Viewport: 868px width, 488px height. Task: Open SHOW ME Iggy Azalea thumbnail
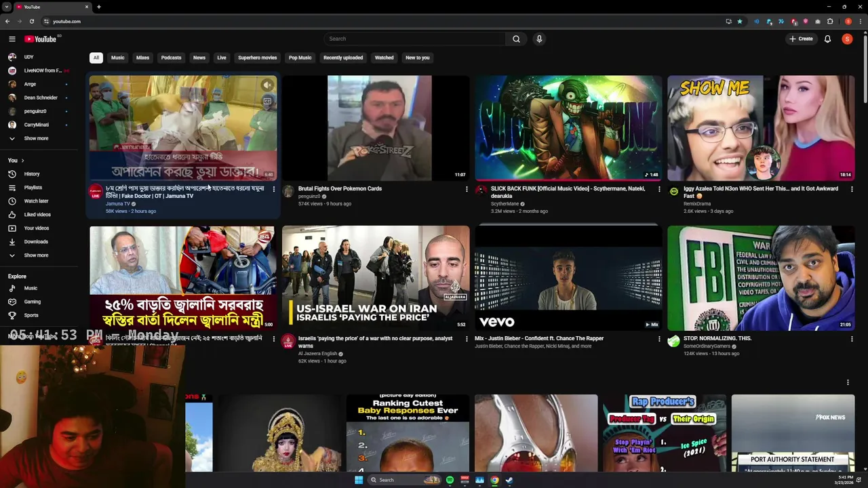click(761, 128)
